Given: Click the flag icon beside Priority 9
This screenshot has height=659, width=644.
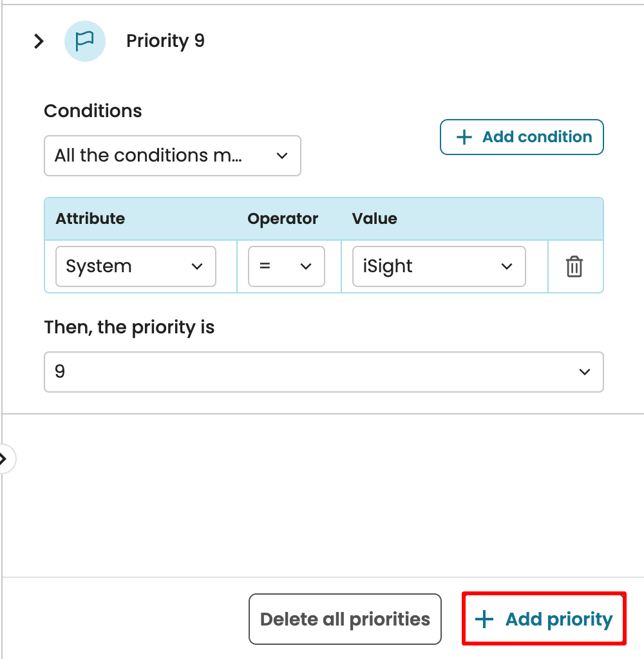Looking at the screenshot, I should (x=84, y=41).
